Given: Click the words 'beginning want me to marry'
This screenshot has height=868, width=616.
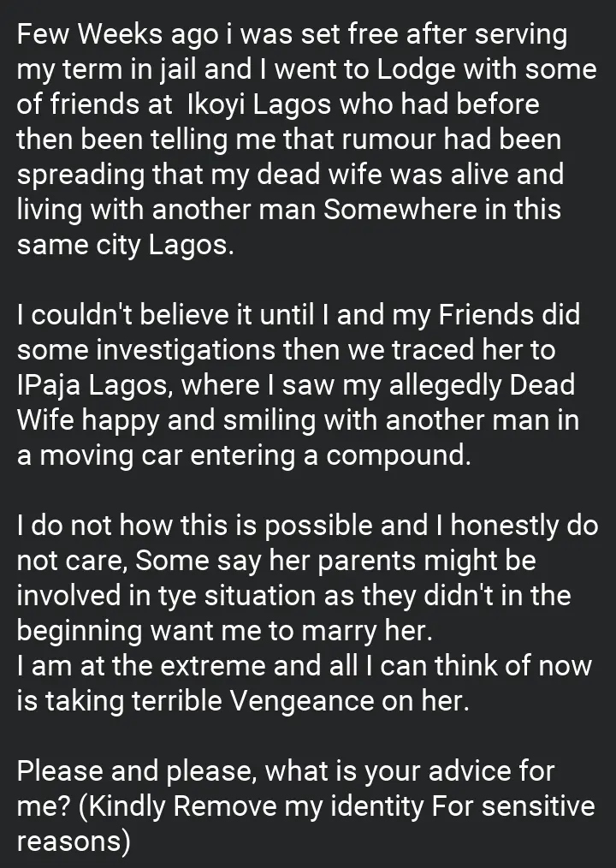Looking at the screenshot, I should click(190, 631).
